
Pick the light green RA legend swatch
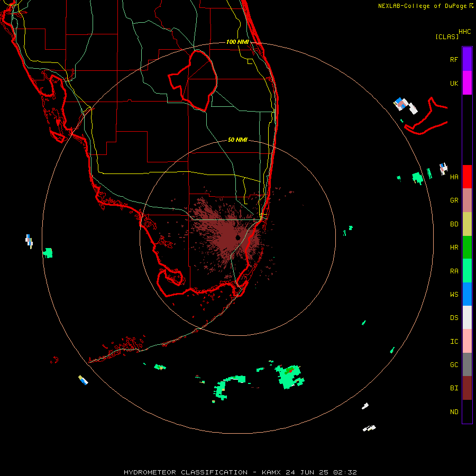pos(467,271)
